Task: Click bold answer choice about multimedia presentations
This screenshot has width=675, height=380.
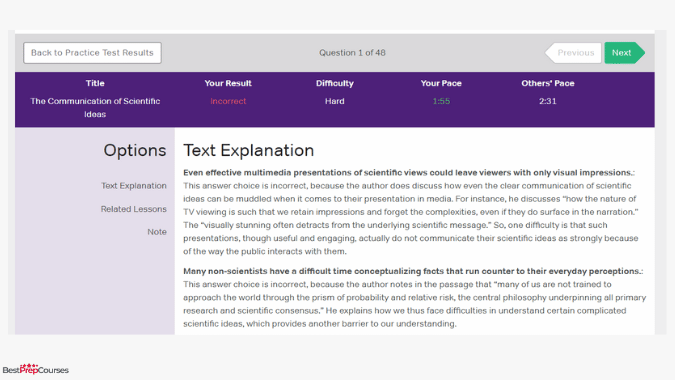Action: (x=409, y=173)
